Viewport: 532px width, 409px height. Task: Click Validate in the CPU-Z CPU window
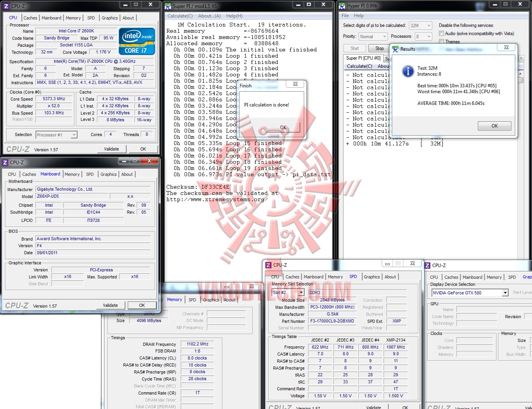(111, 149)
